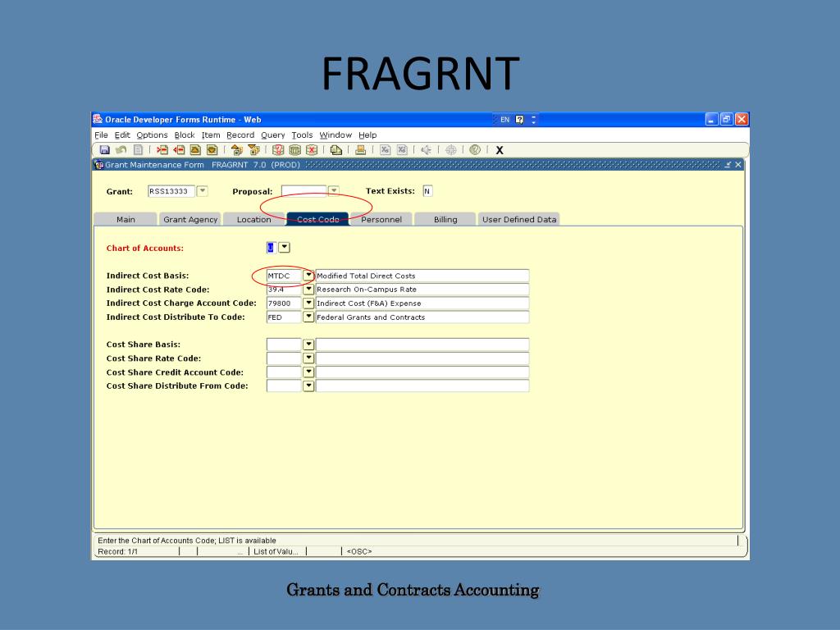Open the Cost Share Distribute From Code dropdown

click(x=308, y=386)
